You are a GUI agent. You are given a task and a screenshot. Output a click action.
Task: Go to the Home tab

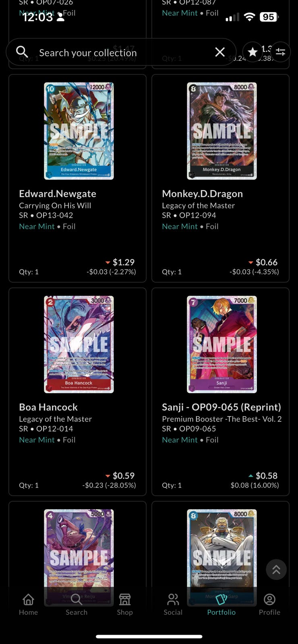[28, 605]
